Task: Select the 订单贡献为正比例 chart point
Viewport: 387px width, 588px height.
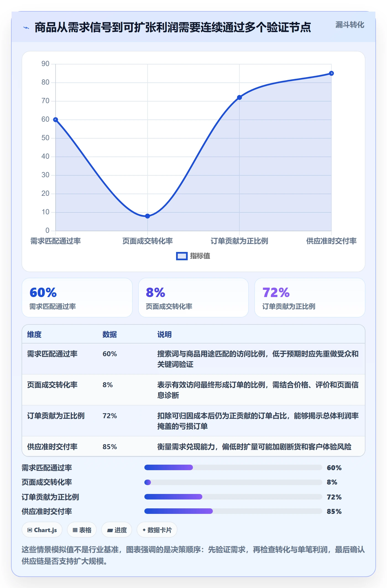Action: [x=239, y=97]
